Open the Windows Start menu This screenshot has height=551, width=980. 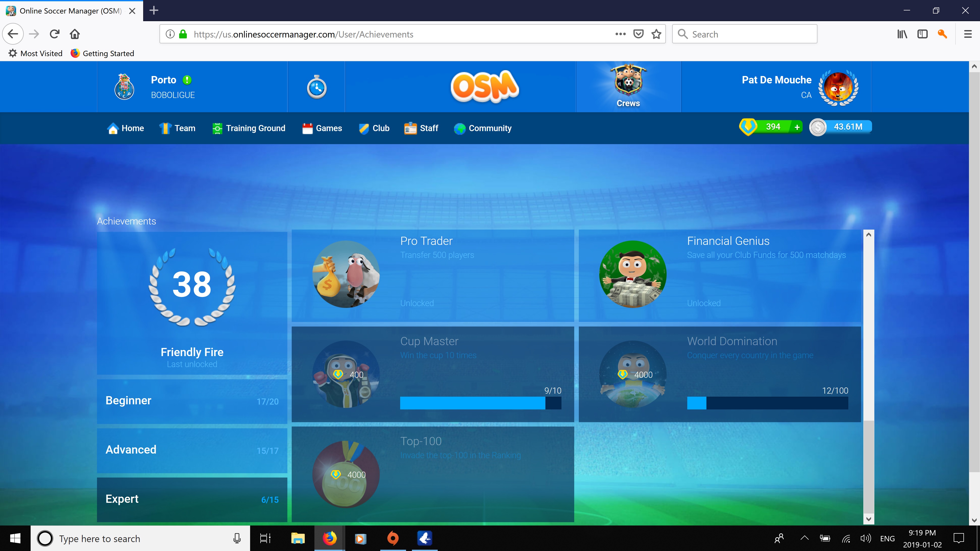coord(15,539)
